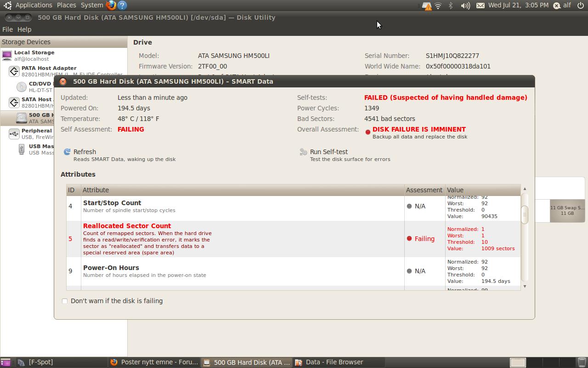The width and height of the screenshot is (588, 368).
Task: Sort by the Value column header
Action: coord(483,190)
